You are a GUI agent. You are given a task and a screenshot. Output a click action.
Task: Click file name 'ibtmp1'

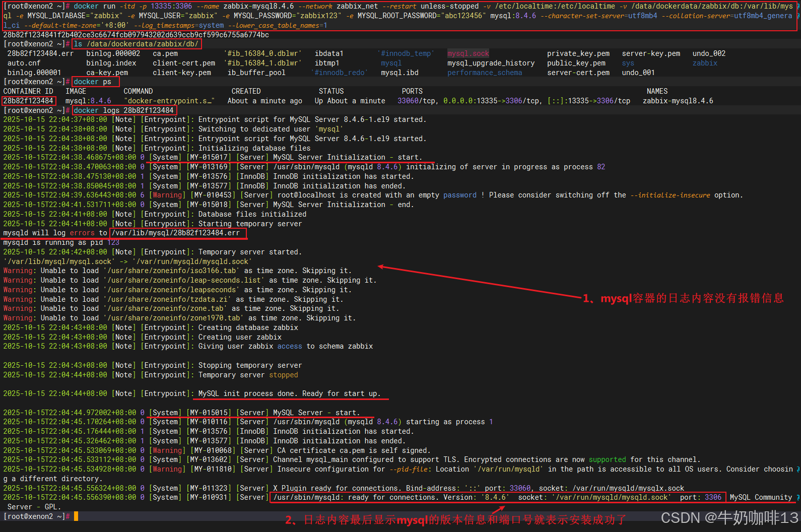click(x=327, y=63)
